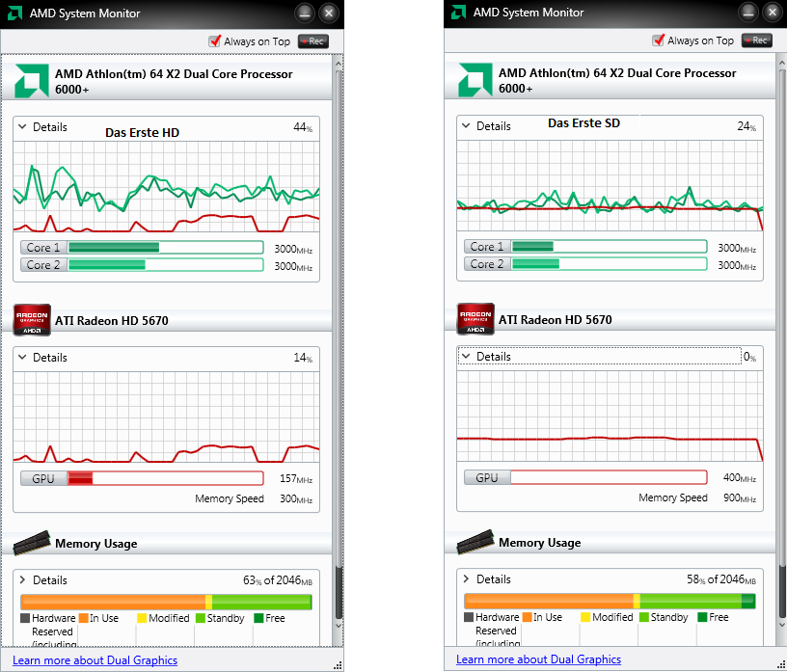Click the resize grip in left window corner
Screen dimensions: 787x672
tap(339, 665)
